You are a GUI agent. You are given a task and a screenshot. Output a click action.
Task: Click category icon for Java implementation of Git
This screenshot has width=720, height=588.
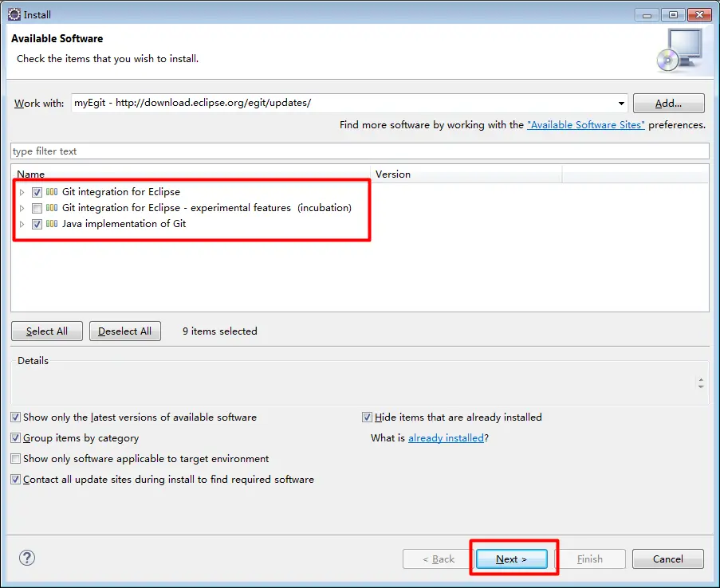[52, 224]
